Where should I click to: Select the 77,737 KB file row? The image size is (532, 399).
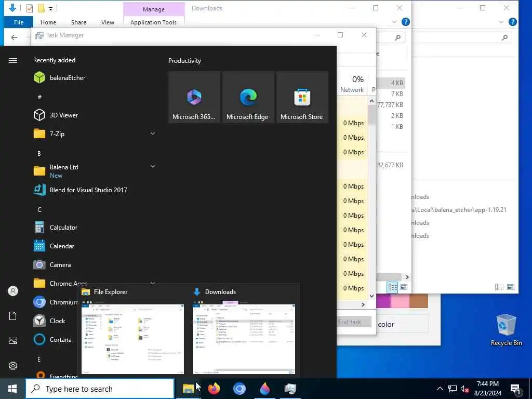pyautogui.click(x=390, y=105)
